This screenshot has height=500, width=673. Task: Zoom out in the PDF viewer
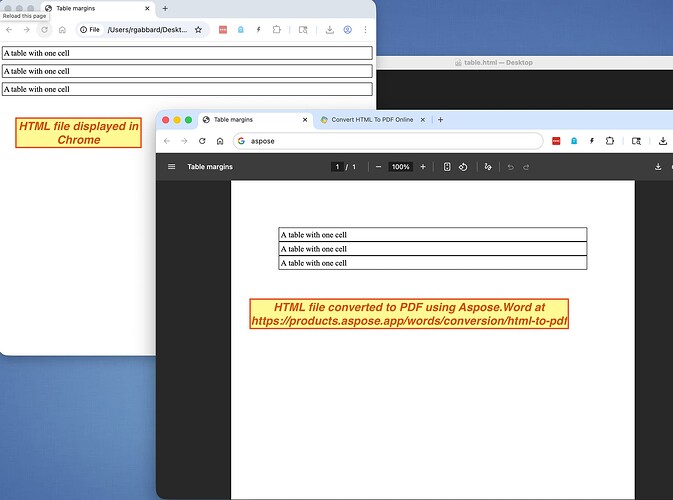point(378,167)
